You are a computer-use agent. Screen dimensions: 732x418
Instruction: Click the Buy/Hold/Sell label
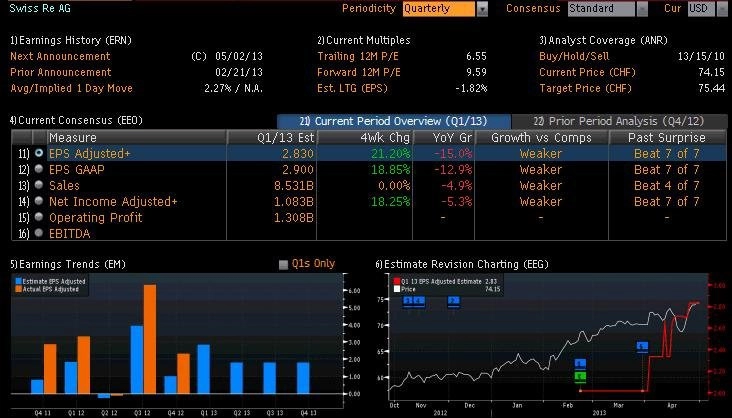coord(574,57)
